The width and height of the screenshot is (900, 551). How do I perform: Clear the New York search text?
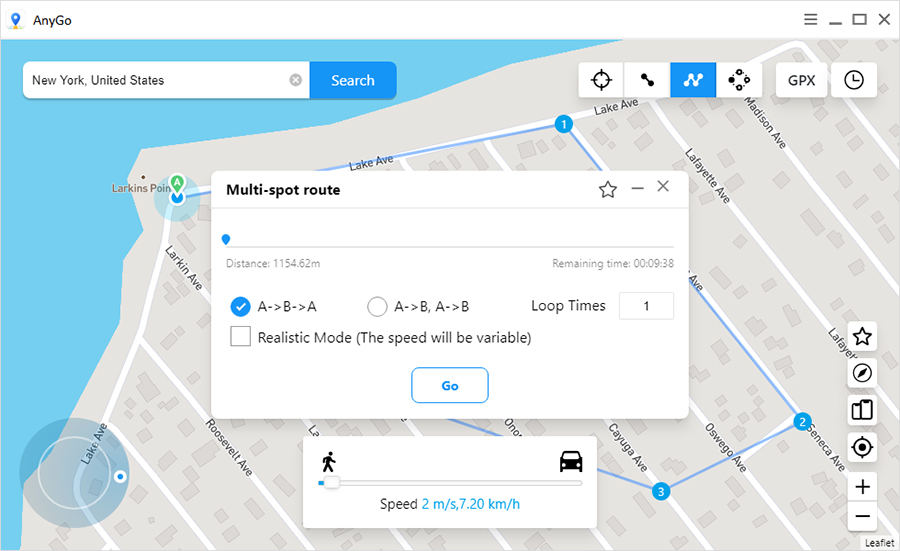point(296,80)
